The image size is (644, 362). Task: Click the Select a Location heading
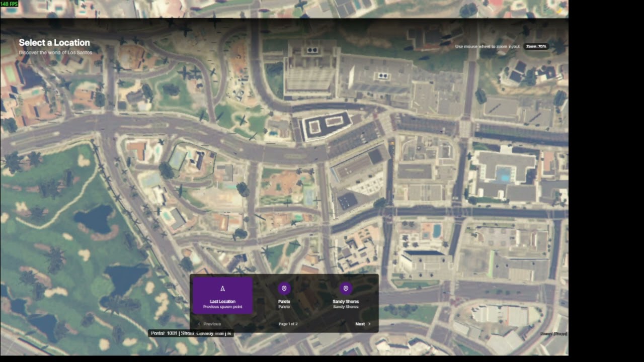pyautogui.click(x=54, y=43)
